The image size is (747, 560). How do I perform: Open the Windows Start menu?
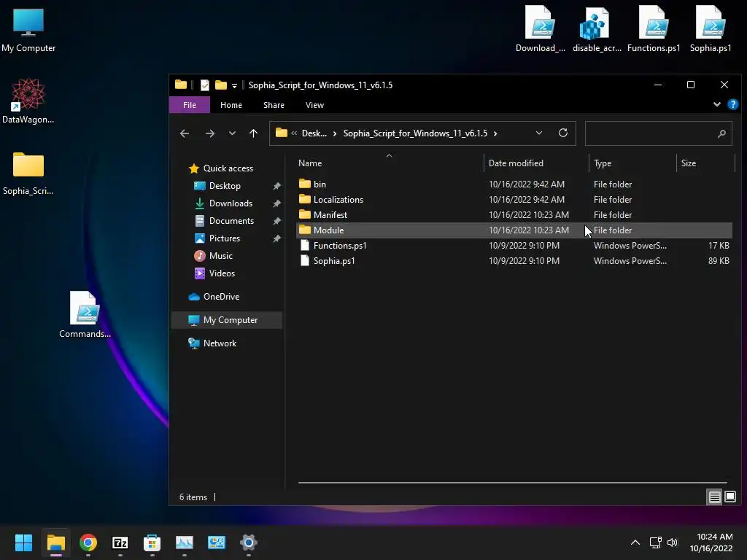coord(23,542)
